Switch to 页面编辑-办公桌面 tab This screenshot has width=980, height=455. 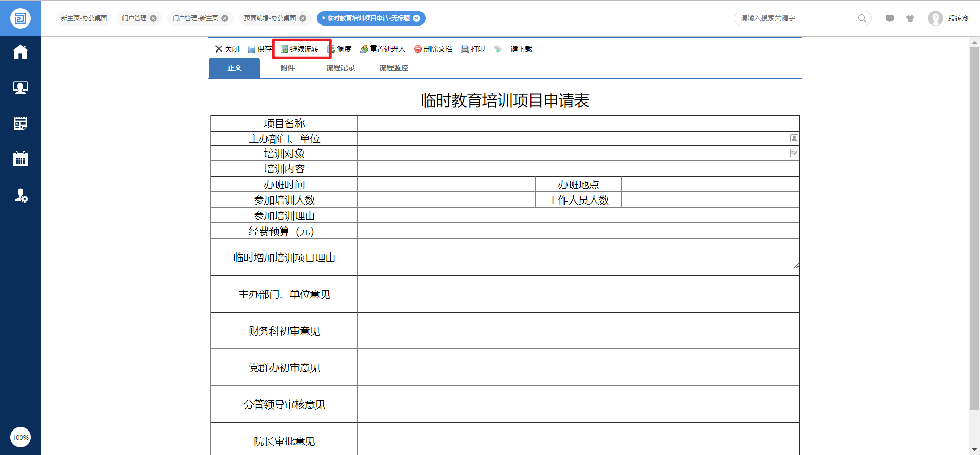pos(270,18)
